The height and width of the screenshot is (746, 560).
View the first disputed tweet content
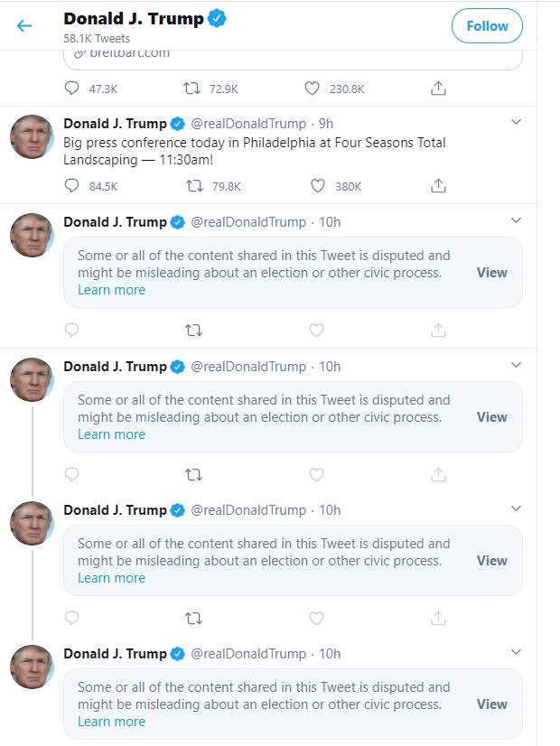click(x=491, y=273)
